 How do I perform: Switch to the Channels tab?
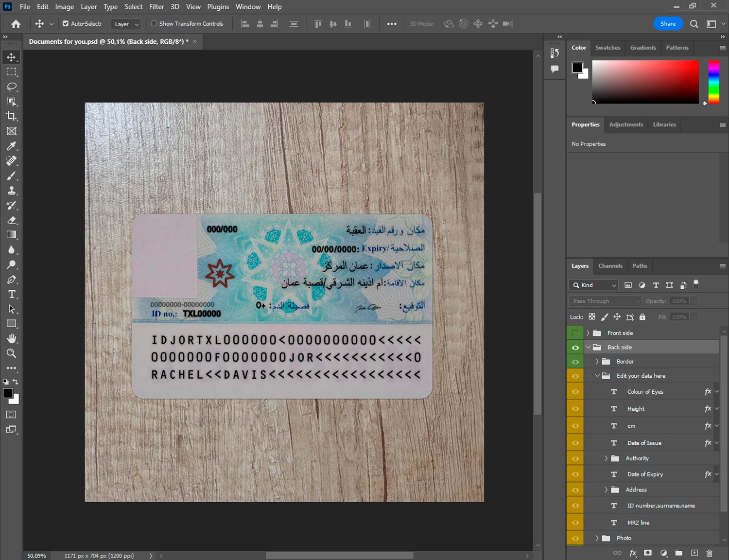[x=610, y=266]
